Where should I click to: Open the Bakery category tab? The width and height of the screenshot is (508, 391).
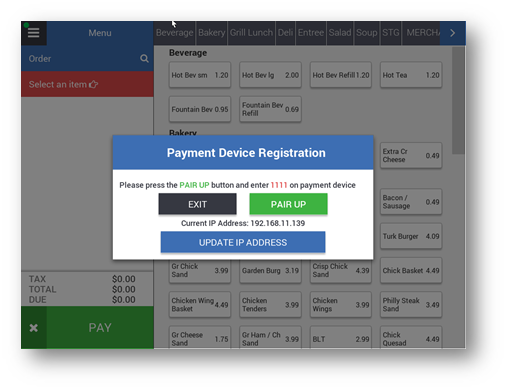(211, 33)
